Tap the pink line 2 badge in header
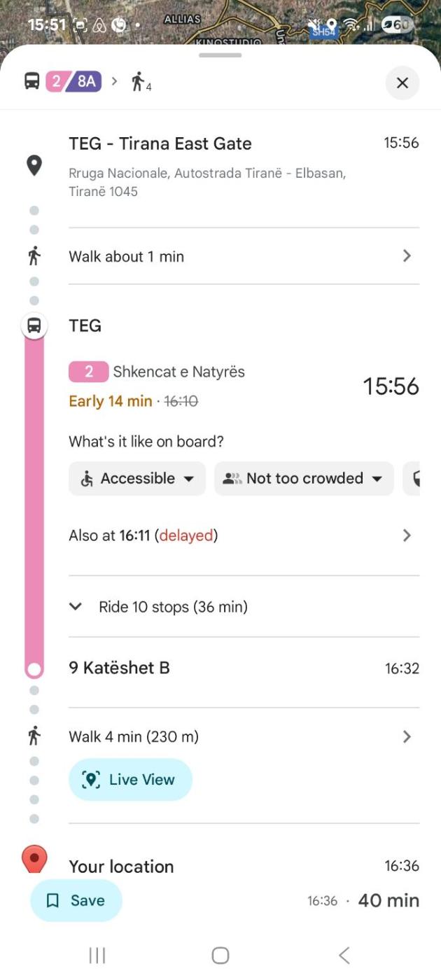Image resolution: width=441 pixels, height=980 pixels. (x=56, y=82)
